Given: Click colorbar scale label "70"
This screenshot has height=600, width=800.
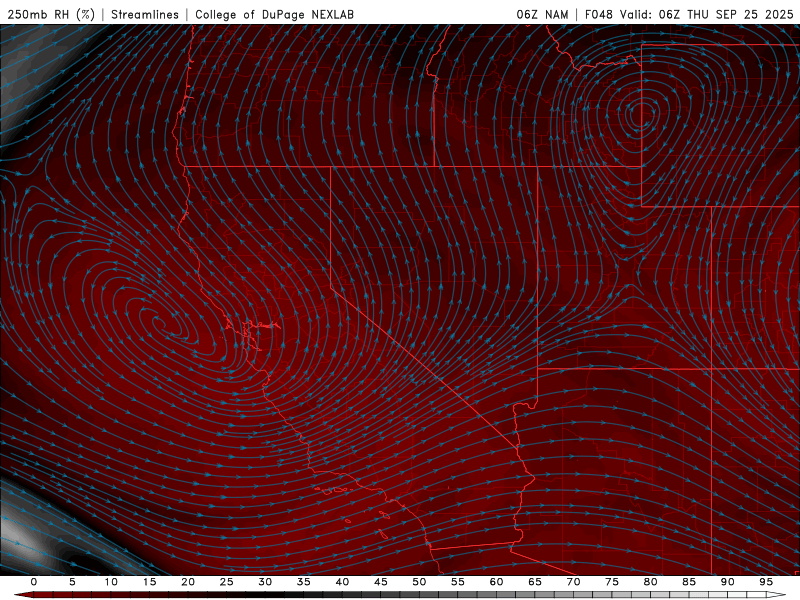Looking at the screenshot, I should pyautogui.click(x=573, y=582).
